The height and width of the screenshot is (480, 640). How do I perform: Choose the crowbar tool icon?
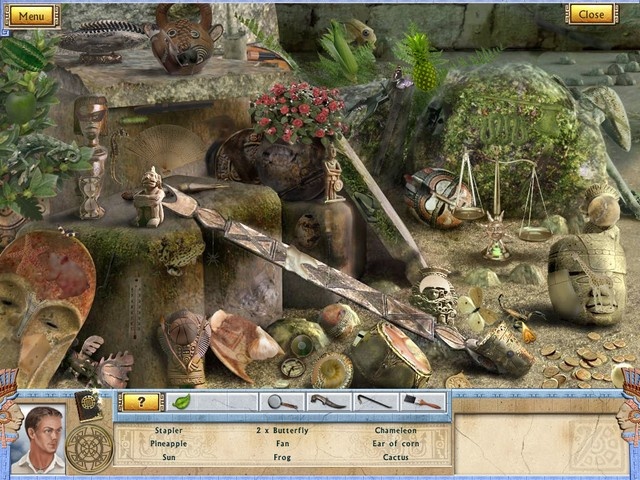[375, 402]
